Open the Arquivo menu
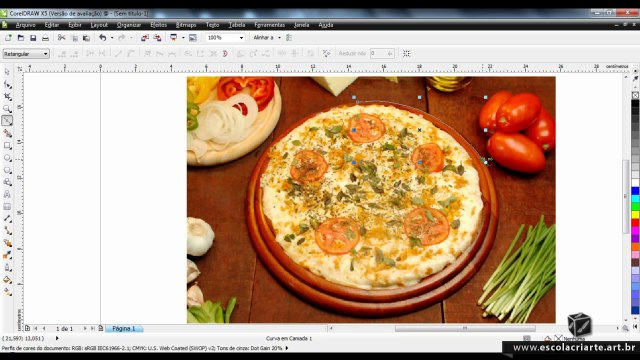This screenshot has height=360, width=640. 25,25
